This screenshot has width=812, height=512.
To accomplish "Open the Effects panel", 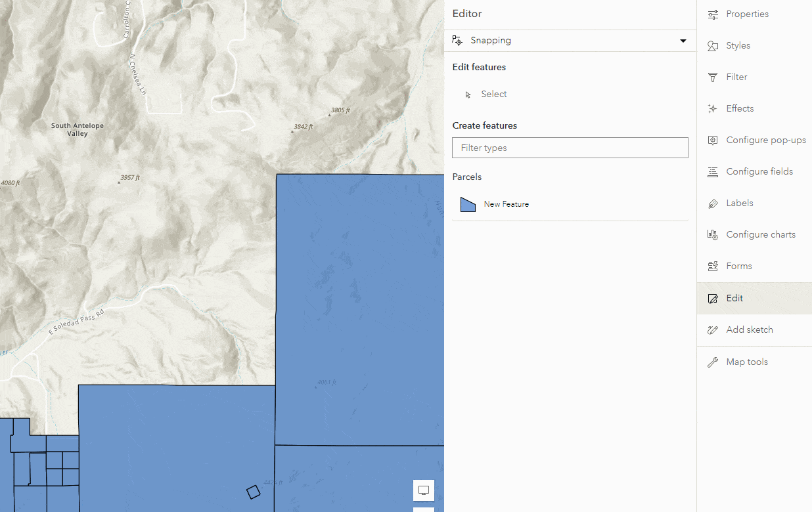I will pos(739,108).
